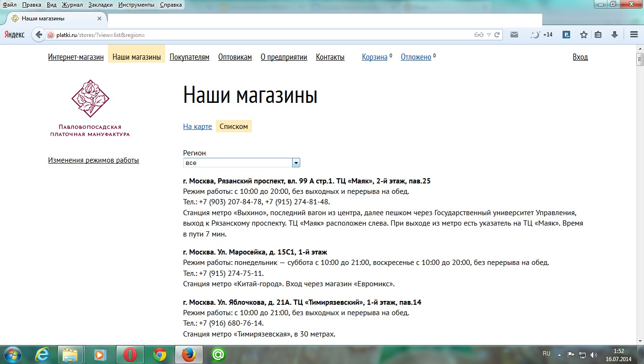
Task: Open the downloads arrow icon
Action: pyautogui.click(x=615, y=35)
